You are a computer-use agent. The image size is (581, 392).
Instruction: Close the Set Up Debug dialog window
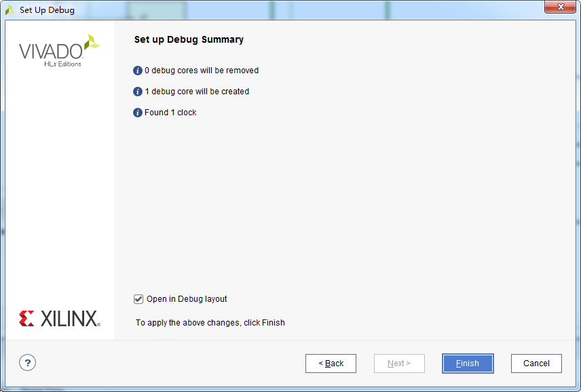(x=559, y=7)
